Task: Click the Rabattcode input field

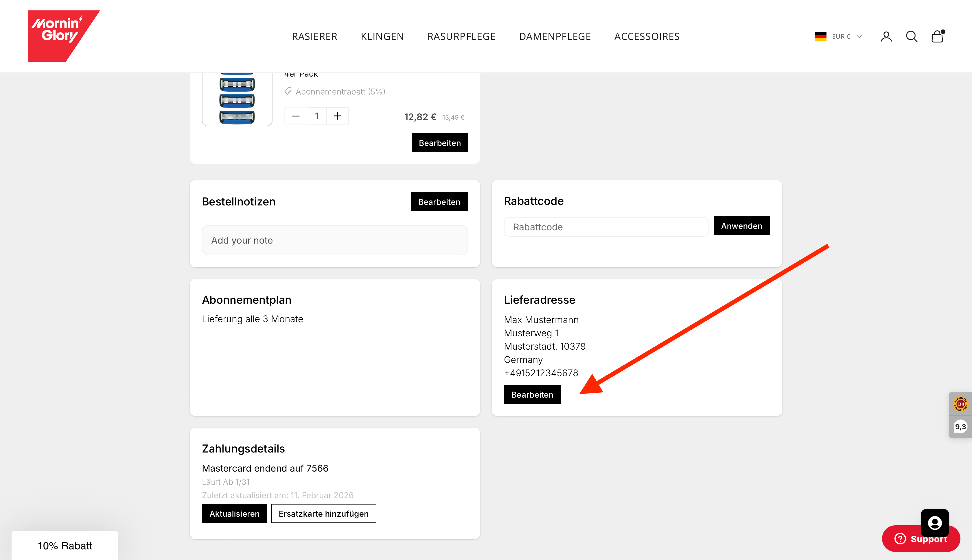Action: (606, 227)
